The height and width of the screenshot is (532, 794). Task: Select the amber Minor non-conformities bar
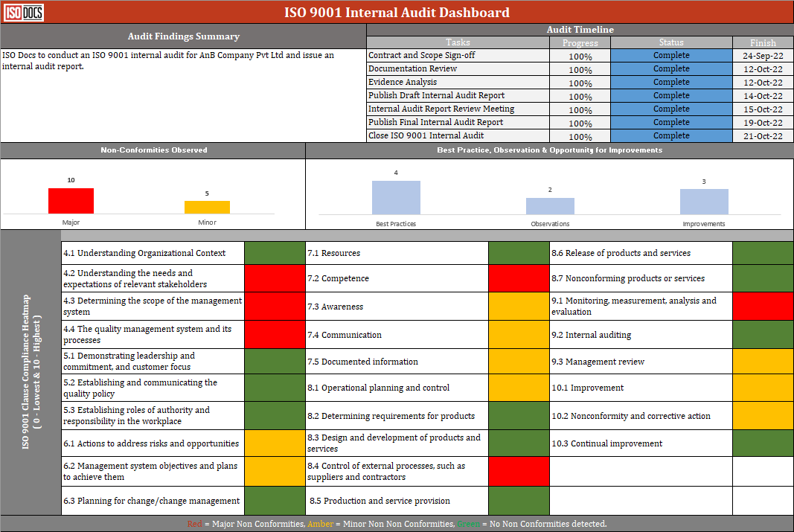coord(207,207)
